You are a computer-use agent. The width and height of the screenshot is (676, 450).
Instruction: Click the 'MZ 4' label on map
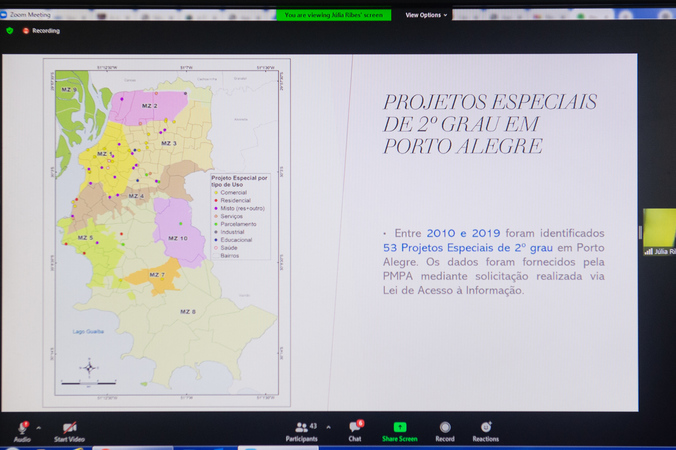[x=136, y=196]
